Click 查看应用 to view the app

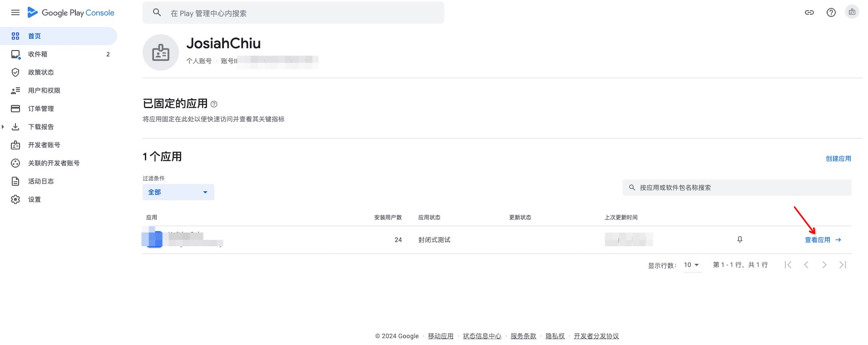823,240
